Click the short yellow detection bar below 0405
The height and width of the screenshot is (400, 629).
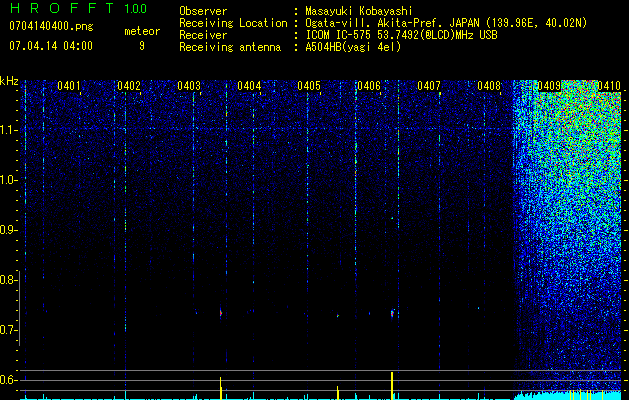338,393
